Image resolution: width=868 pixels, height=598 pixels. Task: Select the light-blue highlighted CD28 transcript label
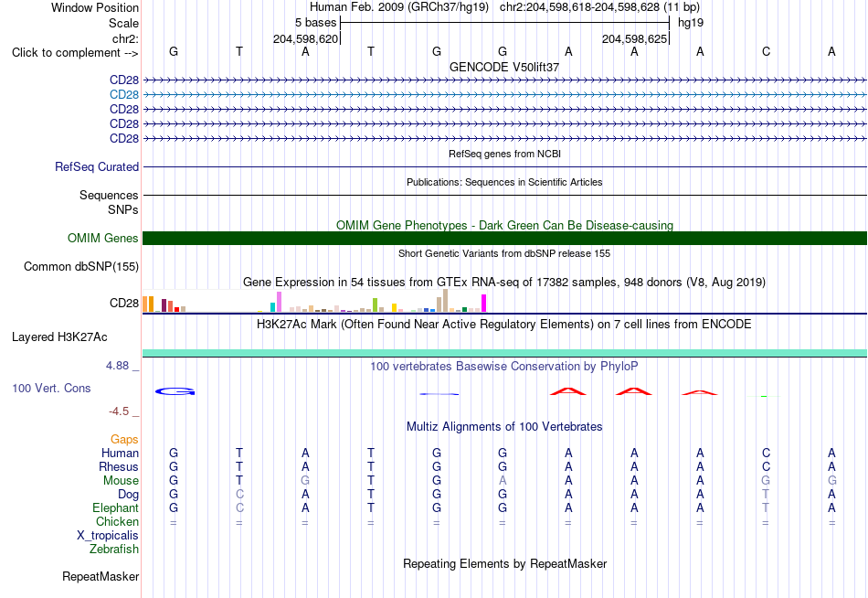[124, 95]
